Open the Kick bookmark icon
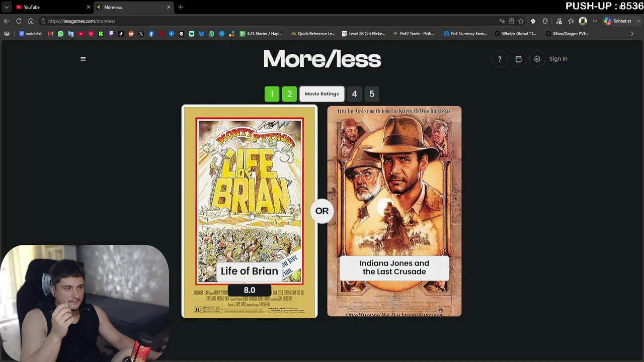Screen dimensions: 644x362 (101, 34)
